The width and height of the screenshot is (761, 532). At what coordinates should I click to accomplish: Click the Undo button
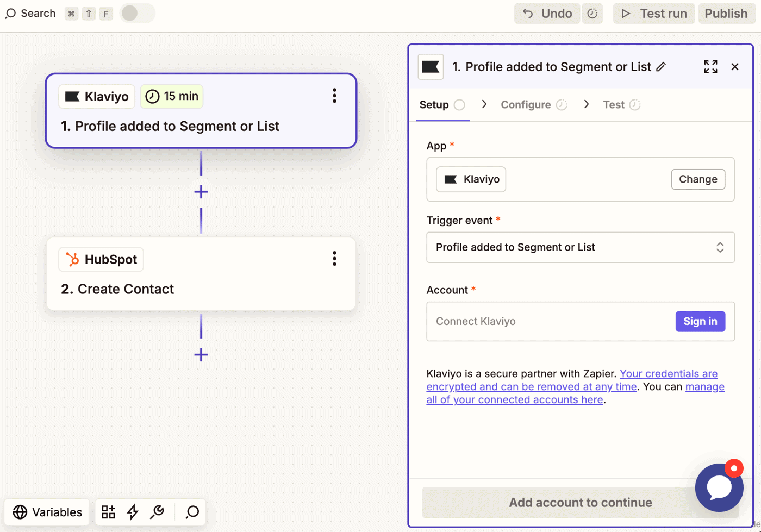tap(547, 14)
